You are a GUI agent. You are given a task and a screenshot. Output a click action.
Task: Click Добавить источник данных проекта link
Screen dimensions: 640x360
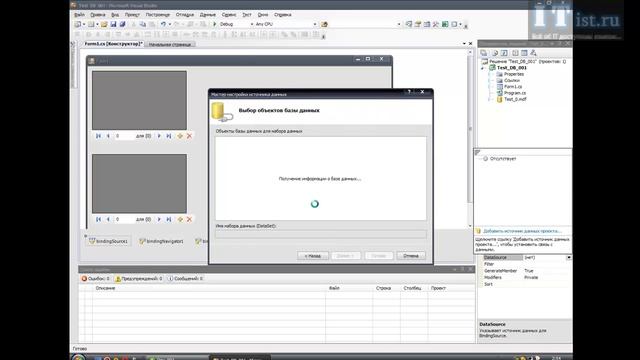tap(522, 231)
